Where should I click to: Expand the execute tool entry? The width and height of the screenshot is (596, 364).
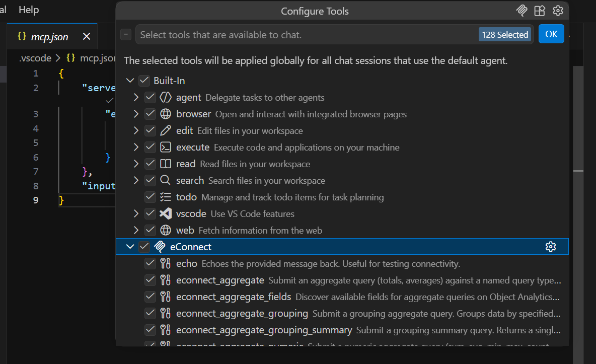point(135,147)
